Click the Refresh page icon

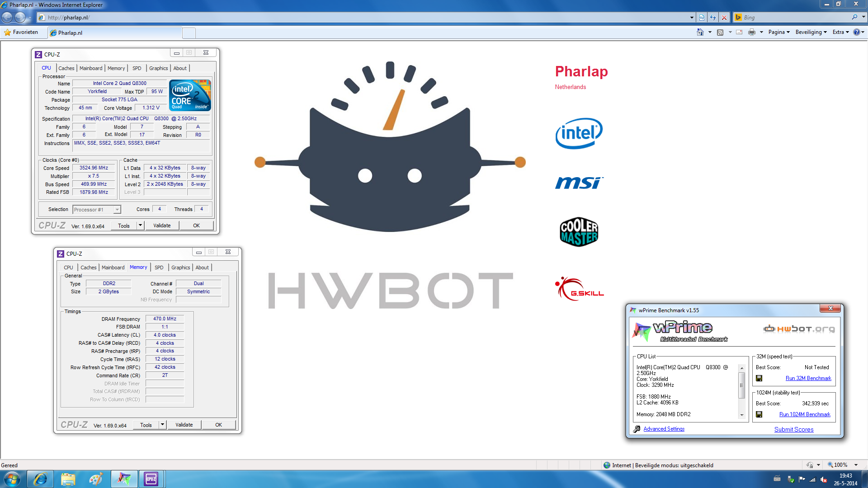(713, 17)
